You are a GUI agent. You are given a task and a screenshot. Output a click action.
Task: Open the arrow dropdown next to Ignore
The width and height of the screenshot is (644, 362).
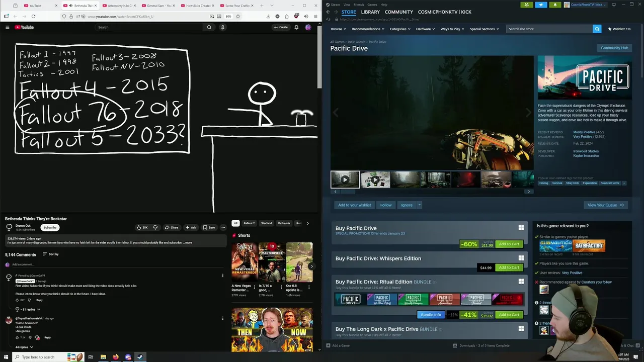point(419,205)
